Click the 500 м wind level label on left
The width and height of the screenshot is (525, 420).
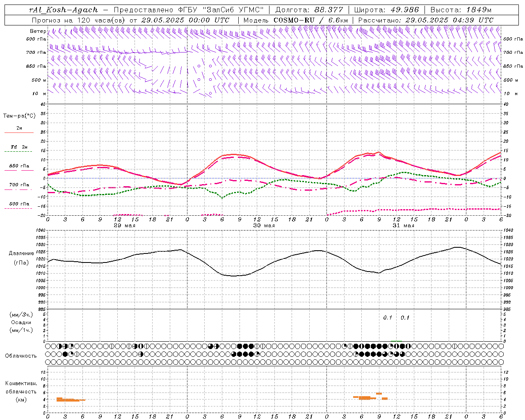tap(39, 80)
